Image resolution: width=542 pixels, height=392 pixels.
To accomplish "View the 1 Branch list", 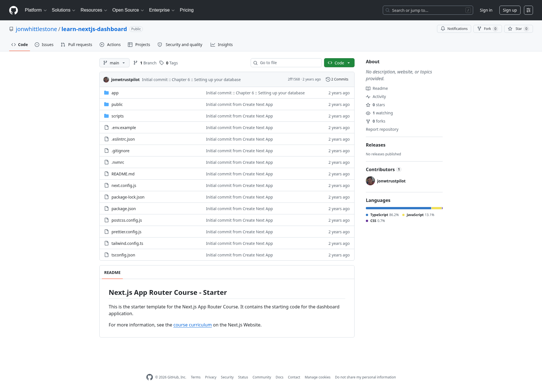I will click(x=145, y=63).
